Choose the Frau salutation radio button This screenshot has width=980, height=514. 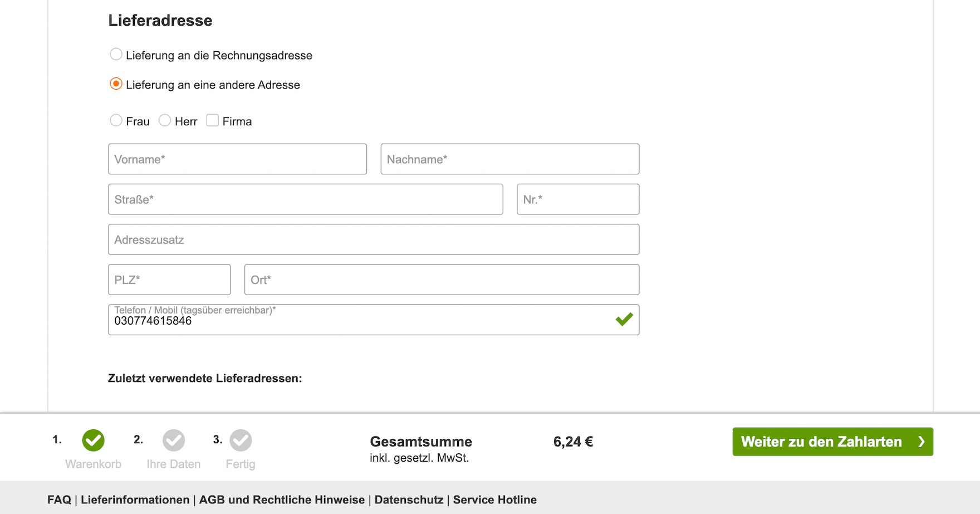click(116, 120)
